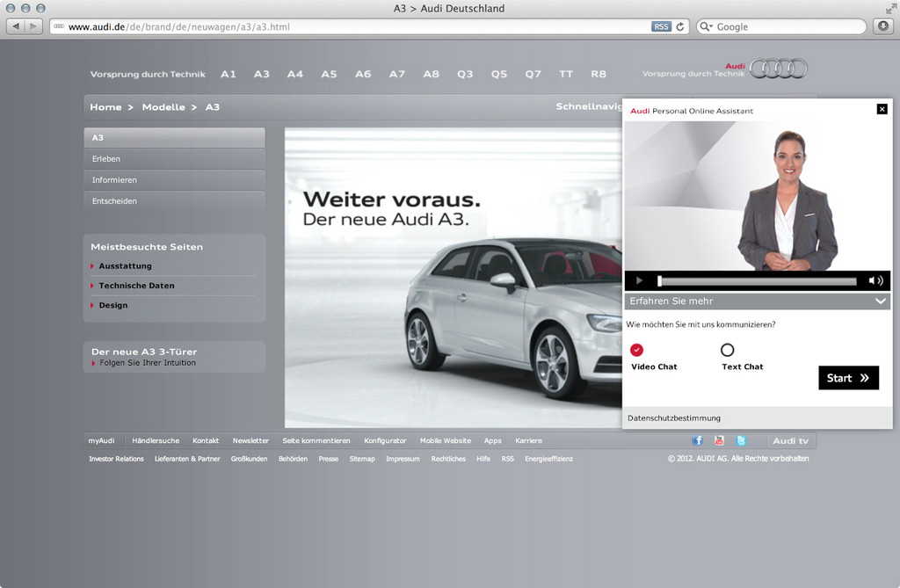Select the Text Chat radio option
900x588 pixels.
(x=727, y=350)
